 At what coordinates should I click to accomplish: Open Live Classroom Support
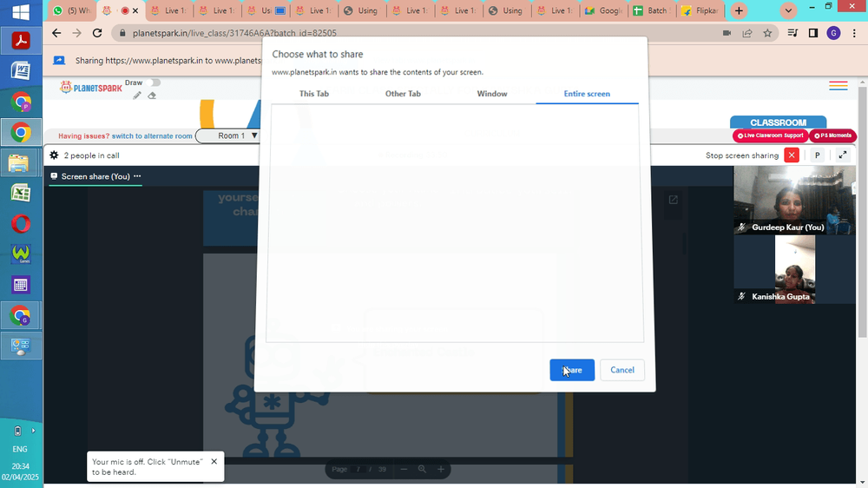pyautogui.click(x=770, y=135)
